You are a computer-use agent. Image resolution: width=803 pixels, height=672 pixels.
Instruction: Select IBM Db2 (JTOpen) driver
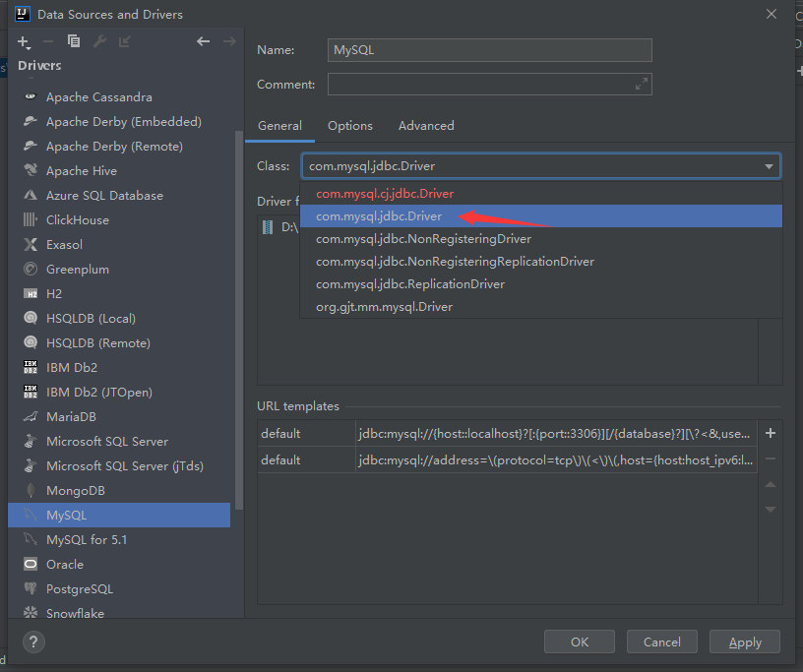coord(119,392)
